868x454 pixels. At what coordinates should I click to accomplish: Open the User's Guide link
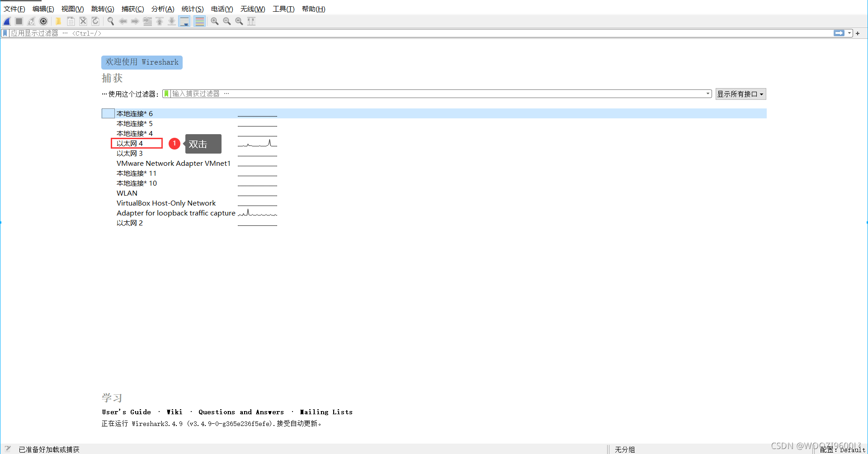[127, 412]
